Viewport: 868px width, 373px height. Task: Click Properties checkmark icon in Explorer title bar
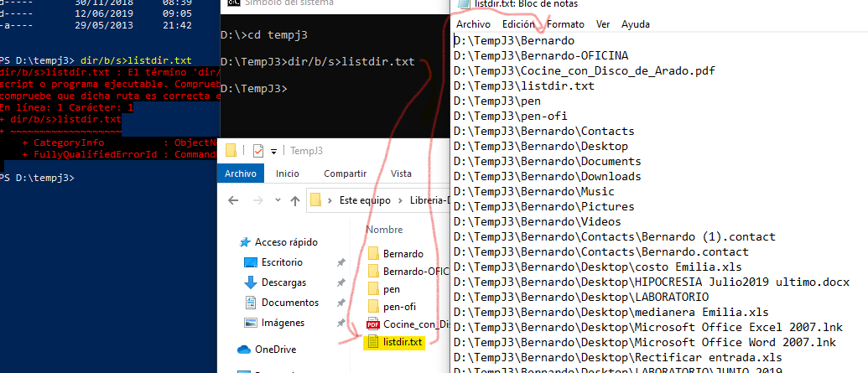257,151
